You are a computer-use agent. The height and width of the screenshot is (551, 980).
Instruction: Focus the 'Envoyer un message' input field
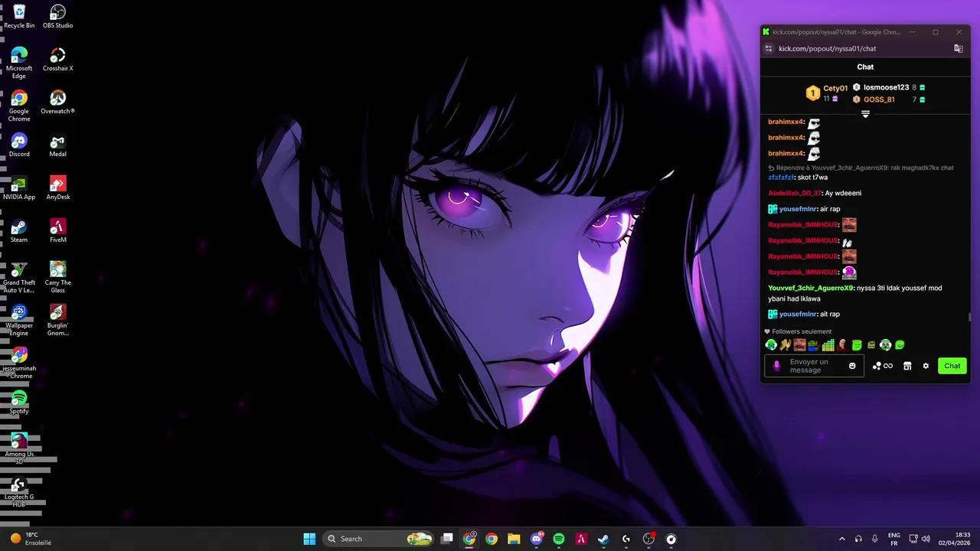[x=814, y=366]
